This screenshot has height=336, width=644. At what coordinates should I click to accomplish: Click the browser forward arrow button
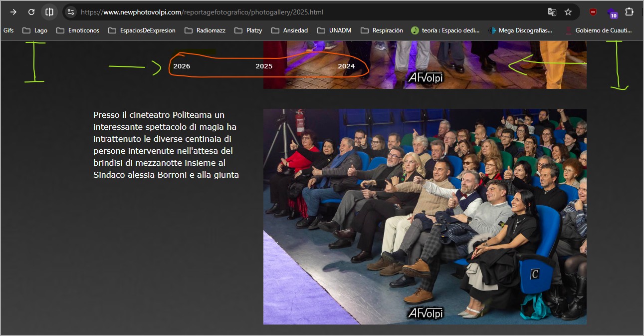tap(13, 12)
